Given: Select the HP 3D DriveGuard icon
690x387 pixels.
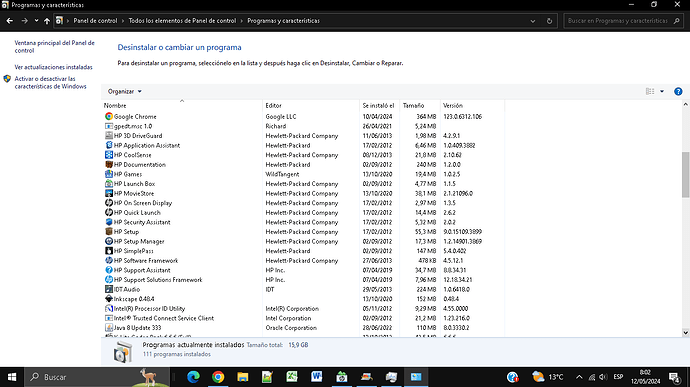Looking at the screenshot, I should [109, 136].
